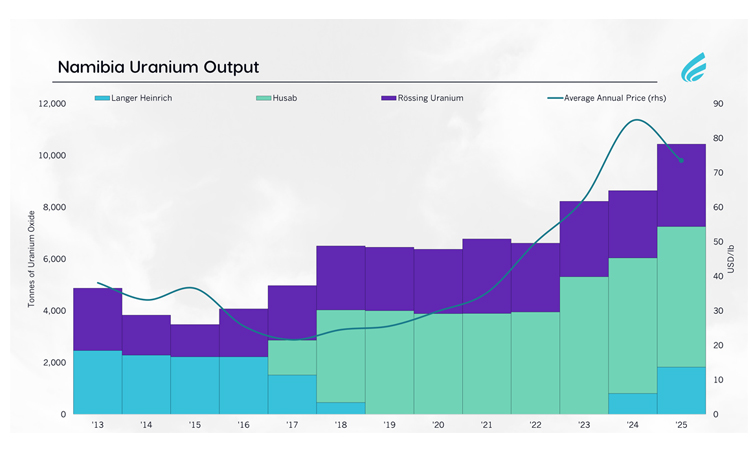The image size is (751, 451).
Task: Click the Langer Heinrich bar segment for '18
Action: tap(341, 408)
